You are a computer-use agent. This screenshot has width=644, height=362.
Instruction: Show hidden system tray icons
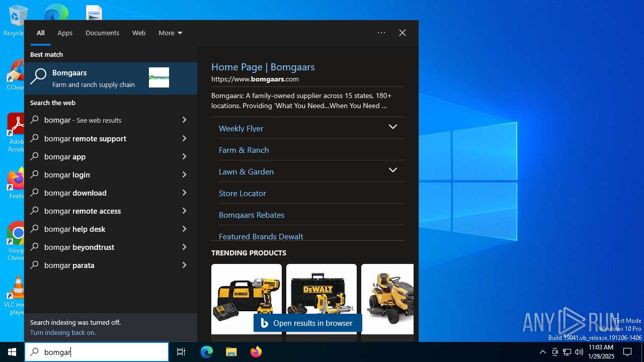pyautogui.click(x=542, y=352)
